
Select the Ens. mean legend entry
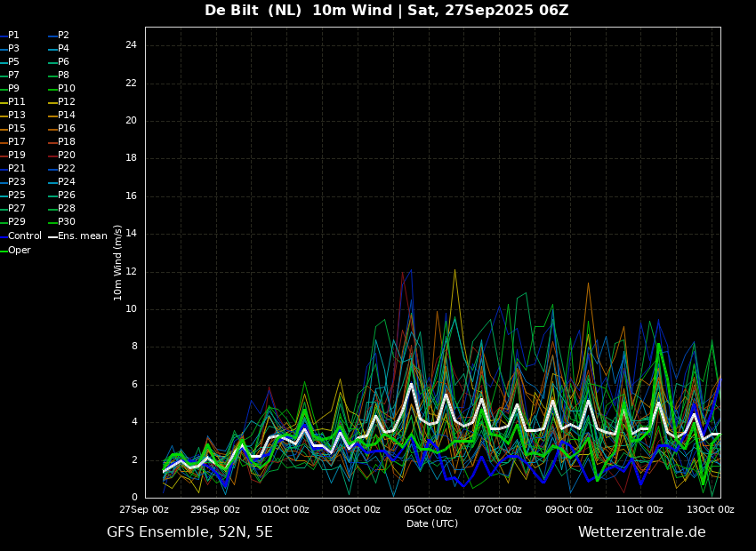click(77, 236)
